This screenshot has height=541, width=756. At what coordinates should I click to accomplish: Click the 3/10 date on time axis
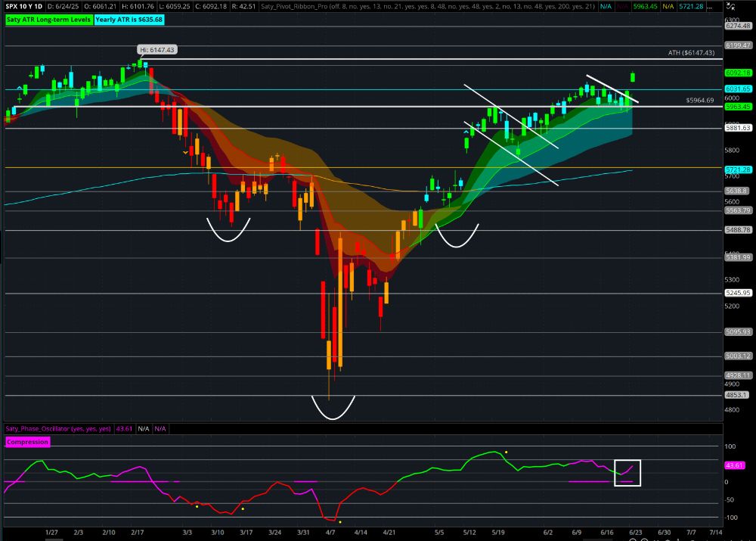(x=218, y=533)
